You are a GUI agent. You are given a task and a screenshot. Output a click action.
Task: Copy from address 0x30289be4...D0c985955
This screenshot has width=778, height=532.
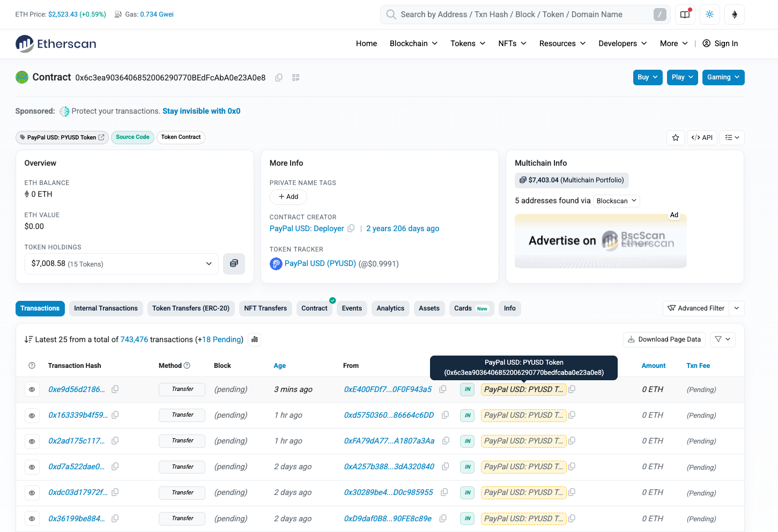[444, 492]
